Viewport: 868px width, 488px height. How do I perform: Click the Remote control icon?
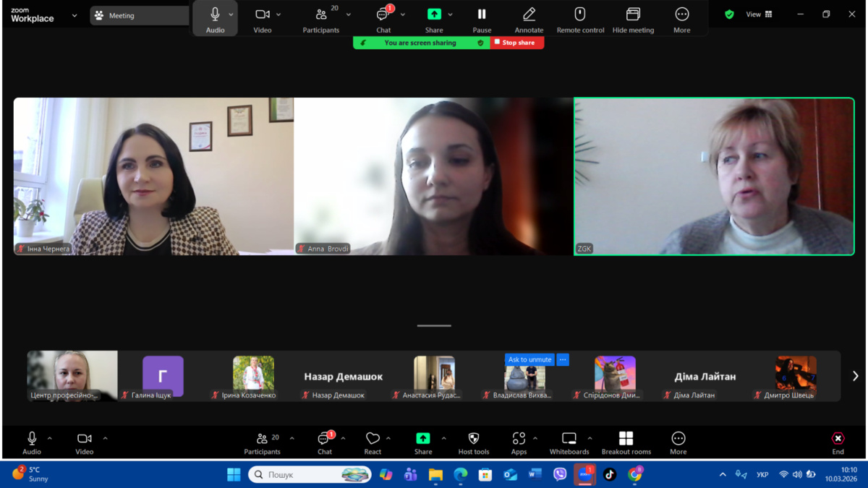[579, 15]
